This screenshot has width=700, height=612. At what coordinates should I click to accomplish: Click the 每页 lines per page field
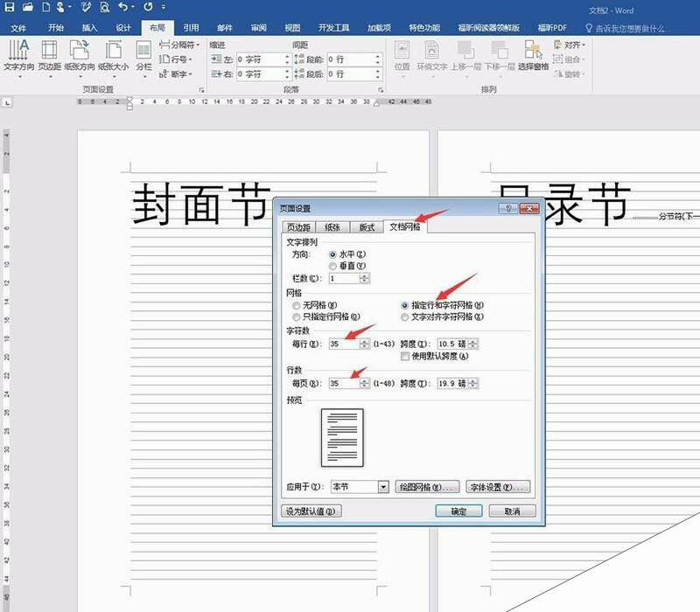pyautogui.click(x=345, y=383)
